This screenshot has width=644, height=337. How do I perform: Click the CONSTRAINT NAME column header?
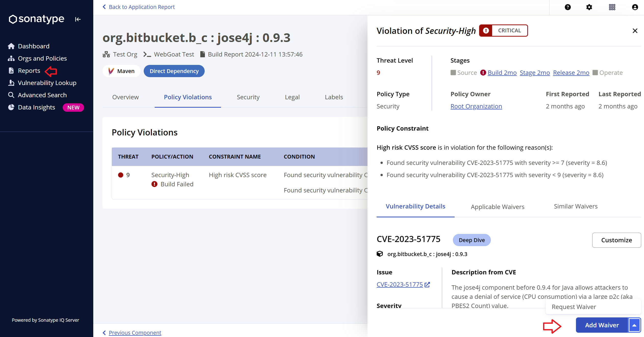pyautogui.click(x=235, y=157)
